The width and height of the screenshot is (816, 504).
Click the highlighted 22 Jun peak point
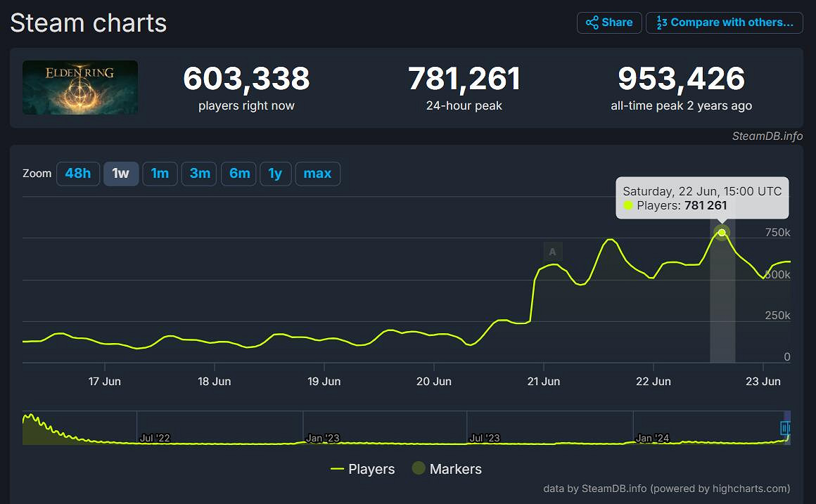click(x=722, y=233)
